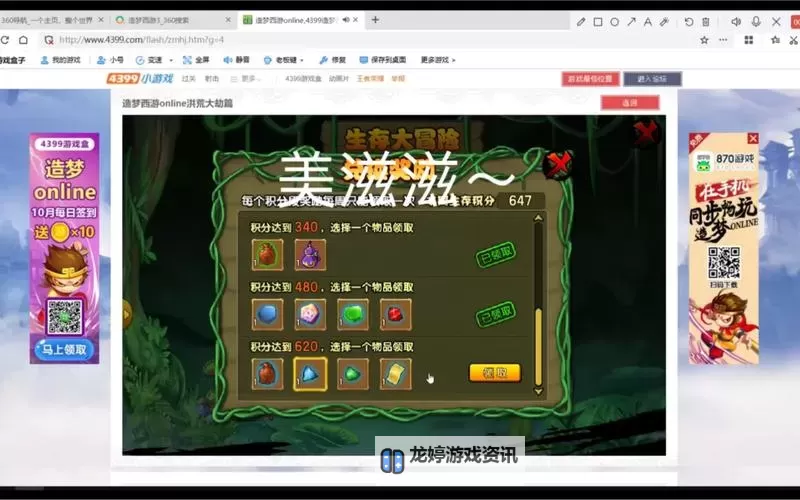This screenshot has width=800, height=500.
Task: Select the pencil annotation tool
Action: pyautogui.click(x=581, y=21)
